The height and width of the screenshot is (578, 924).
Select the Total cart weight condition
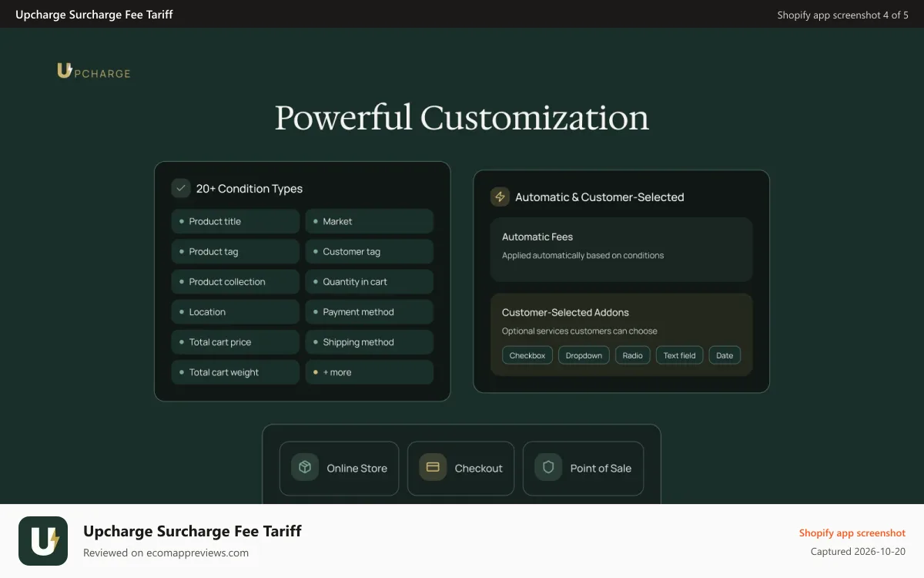pos(235,371)
